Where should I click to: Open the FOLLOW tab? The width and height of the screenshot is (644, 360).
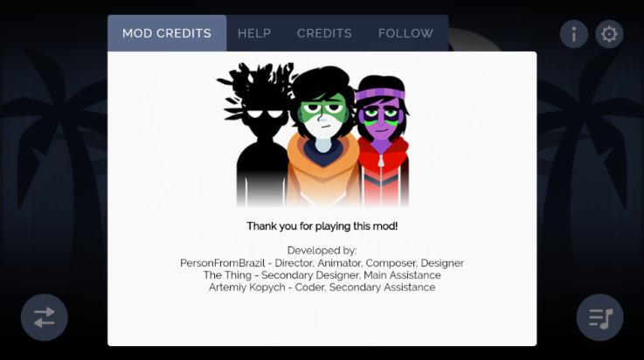[405, 33]
